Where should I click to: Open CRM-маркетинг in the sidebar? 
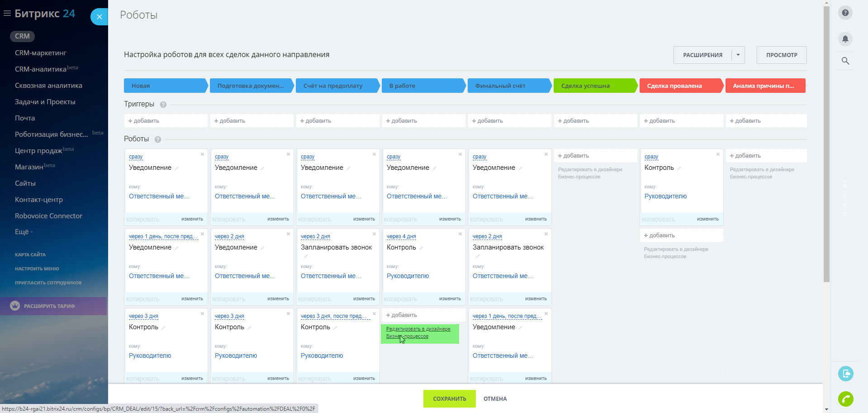41,53
